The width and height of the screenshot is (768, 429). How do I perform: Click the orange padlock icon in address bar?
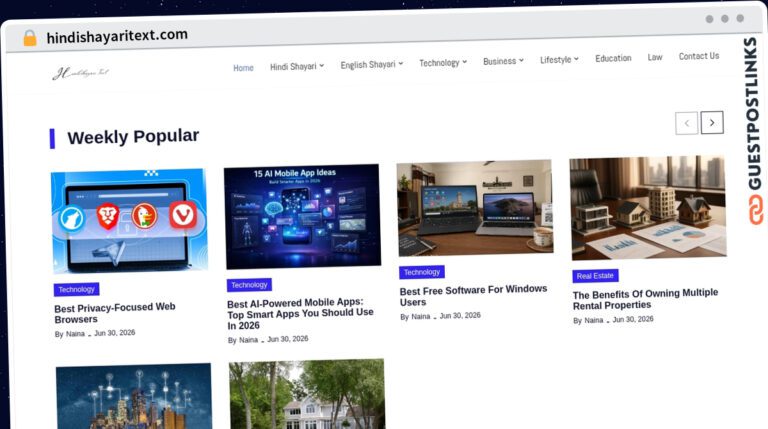coord(30,38)
